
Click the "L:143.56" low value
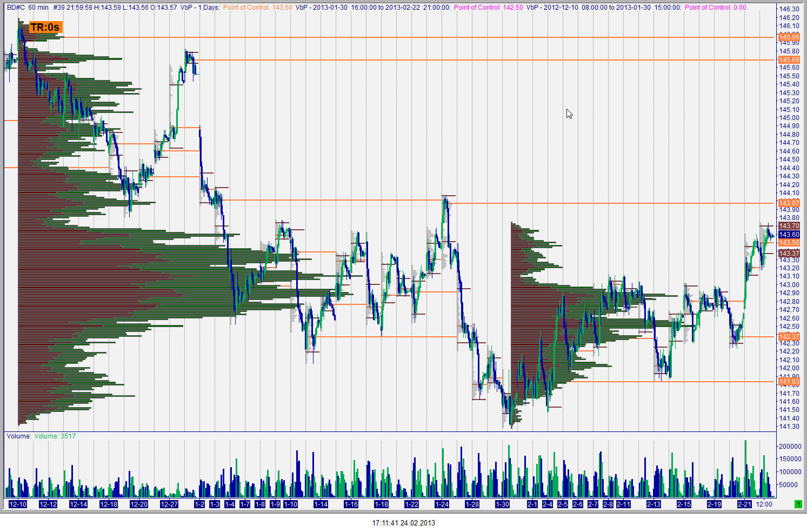coord(136,8)
